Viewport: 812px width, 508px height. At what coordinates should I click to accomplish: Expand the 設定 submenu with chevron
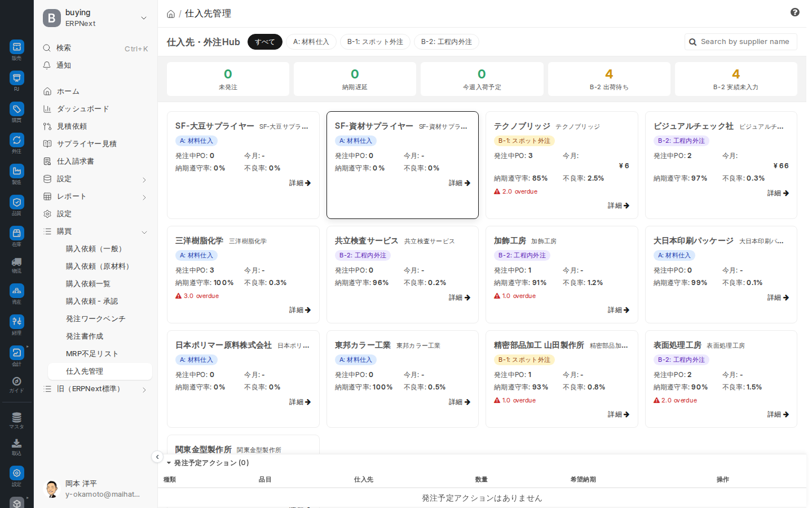pyautogui.click(x=144, y=179)
